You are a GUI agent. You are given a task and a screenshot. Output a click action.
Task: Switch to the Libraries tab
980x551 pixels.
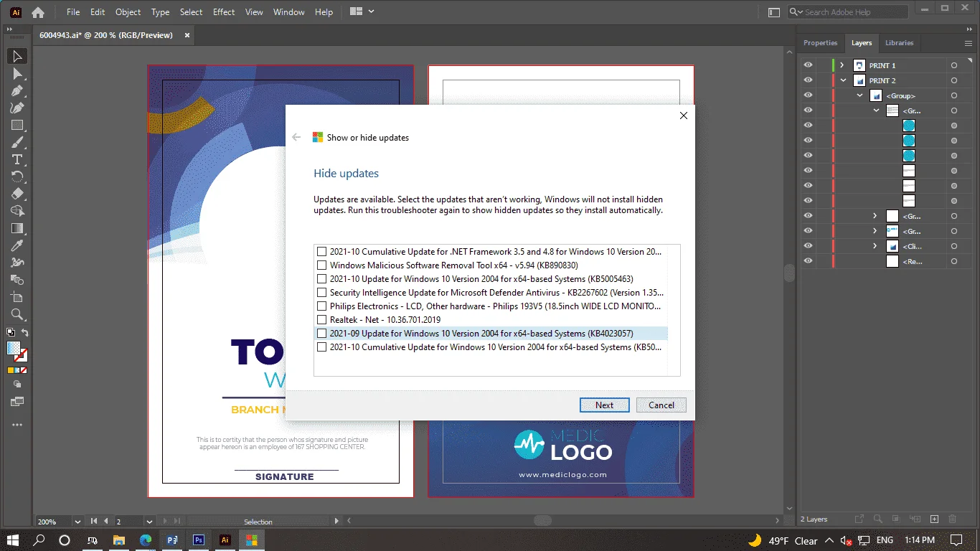point(900,43)
